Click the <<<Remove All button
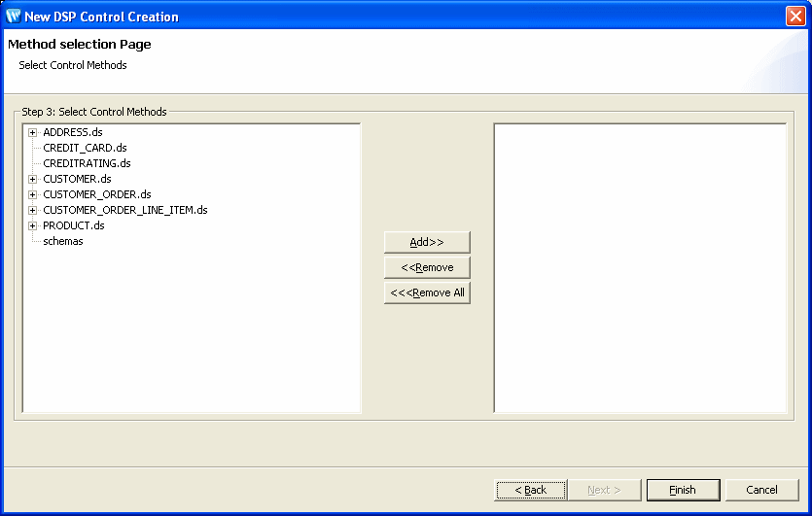 [x=427, y=292]
